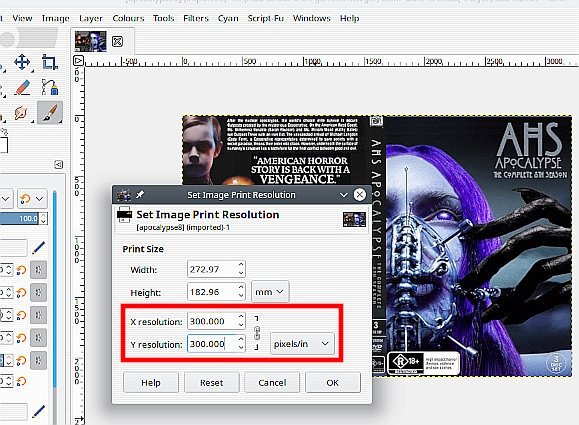Select the apocalypse image tab thumbnail
The height and width of the screenshot is (425, 579).
tap(91, 41)
